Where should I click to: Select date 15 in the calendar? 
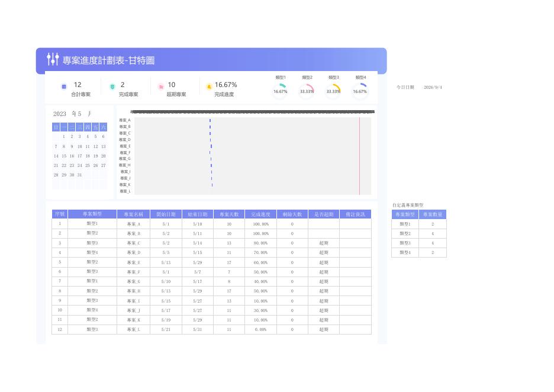(64, 156)
